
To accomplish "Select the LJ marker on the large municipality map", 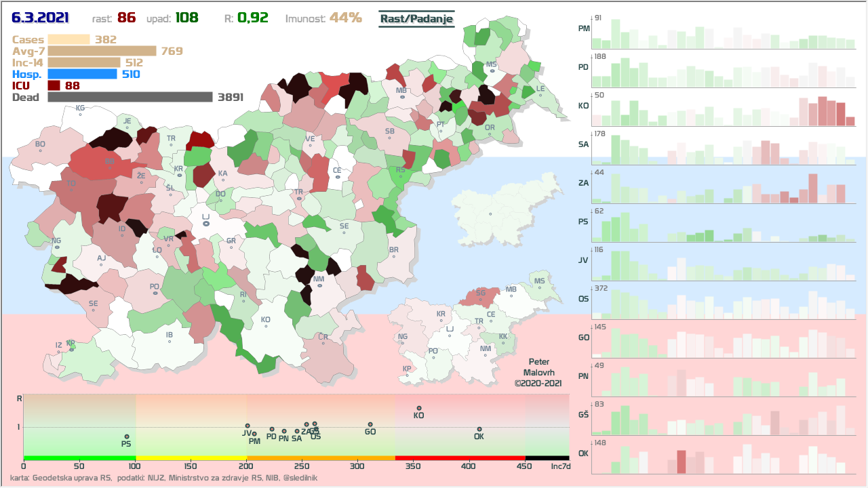I will 205,224.
